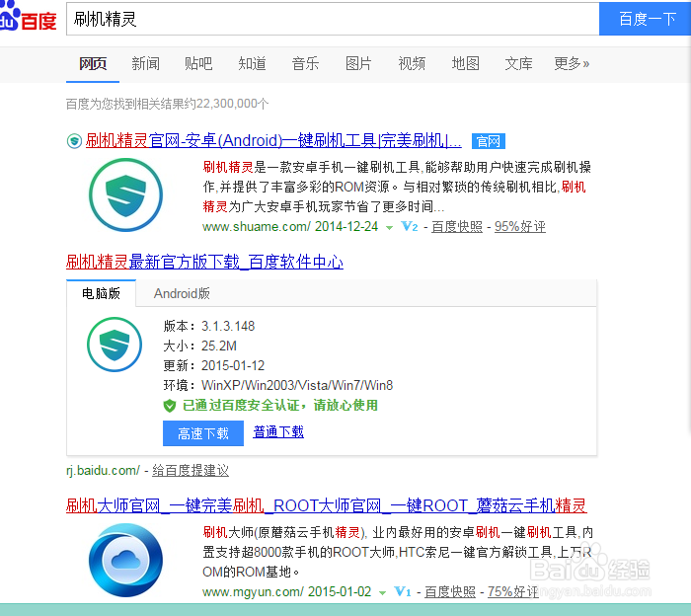This screenshot has width=691, height=616.
Task: Switch to the 文库 tab
Action: point(518,64)
